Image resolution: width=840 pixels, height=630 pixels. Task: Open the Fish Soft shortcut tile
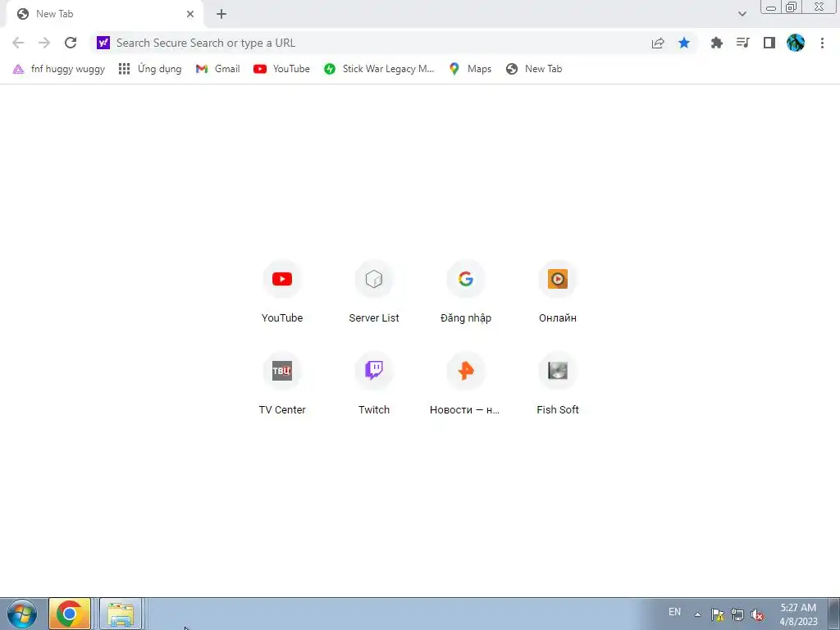[x=558, y=384]
